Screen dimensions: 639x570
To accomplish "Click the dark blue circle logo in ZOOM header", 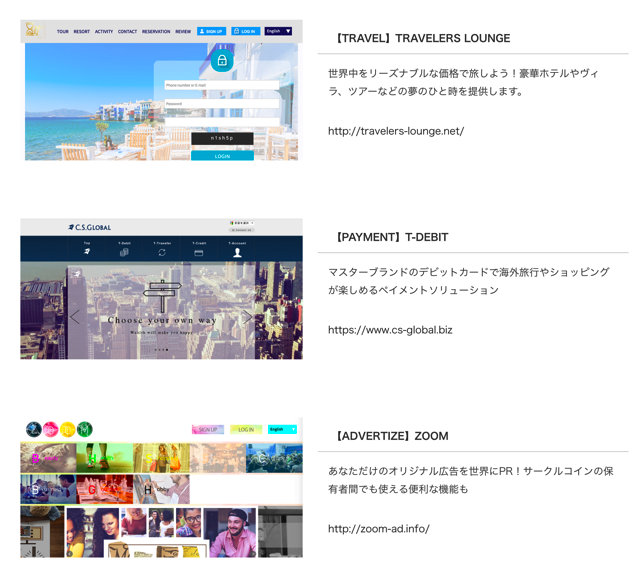I will pos(33,429).
